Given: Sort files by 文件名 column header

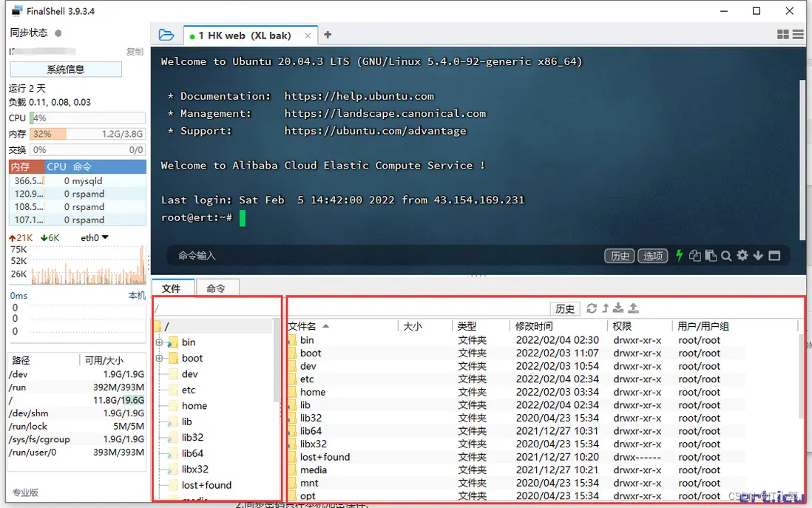Looking at the screenshot, I should point(342,326).
